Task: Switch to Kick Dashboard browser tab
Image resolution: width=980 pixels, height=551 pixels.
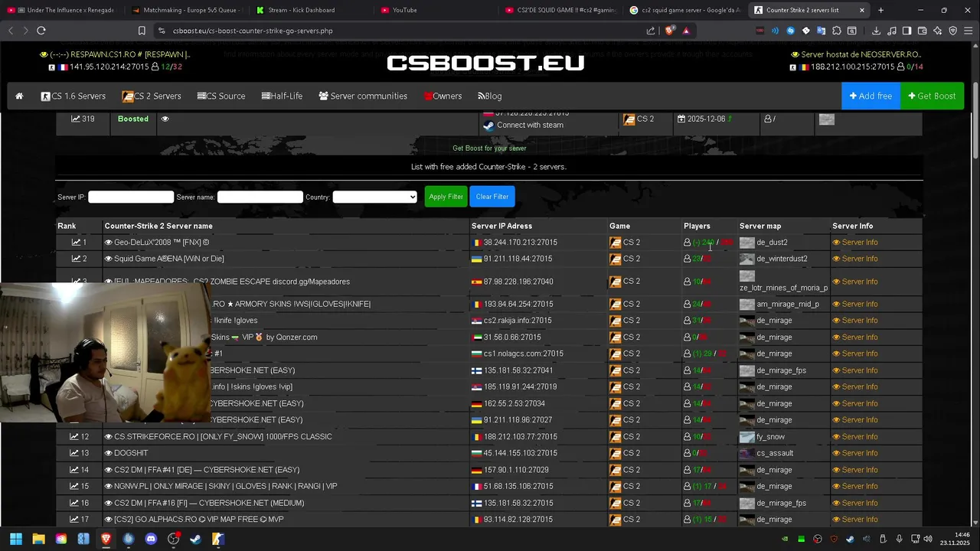Action: point(302,10)
